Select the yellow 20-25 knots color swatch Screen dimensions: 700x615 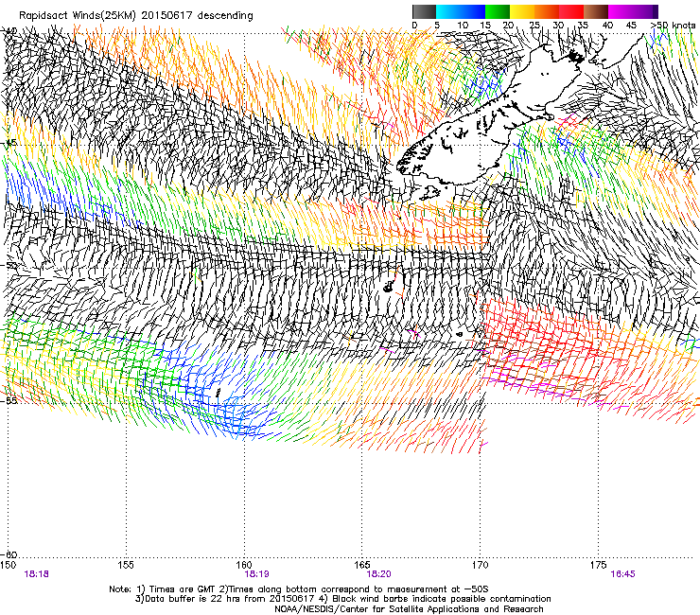coord(522,11)
